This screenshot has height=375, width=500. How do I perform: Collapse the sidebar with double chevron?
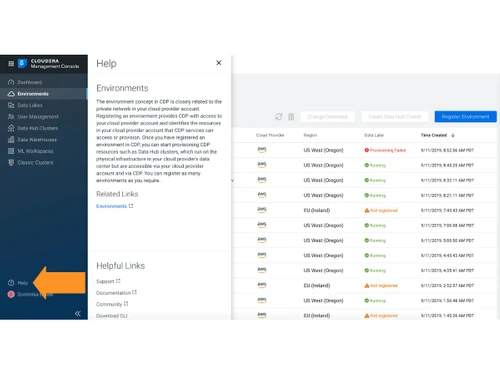pos(78,313)
